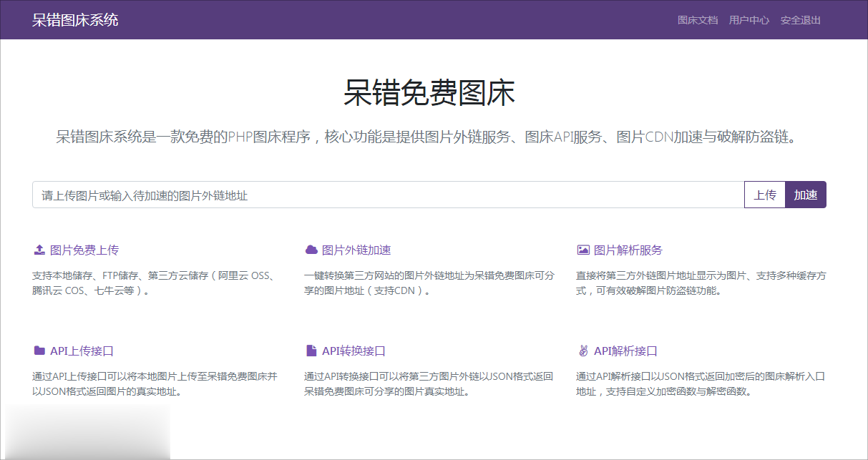Open the 用户中心 page
This screenshot has height=460, width=868.
click(748, 20)
